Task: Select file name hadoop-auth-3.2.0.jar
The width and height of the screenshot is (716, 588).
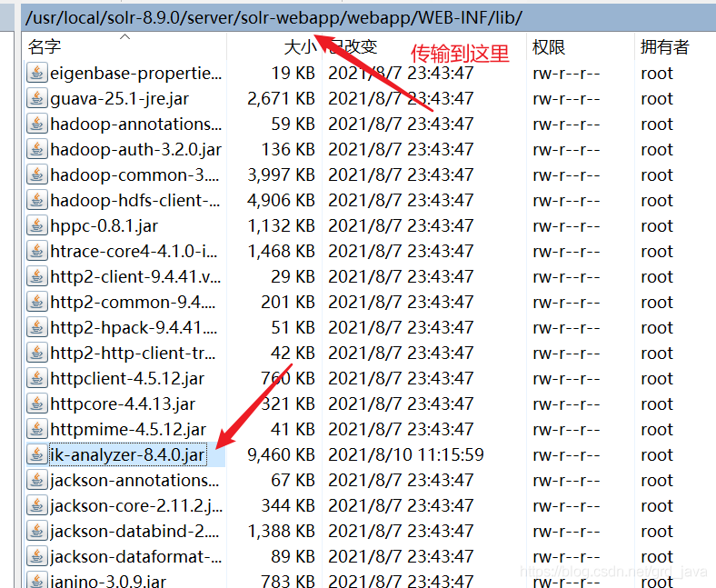Action: pos(136,150)
